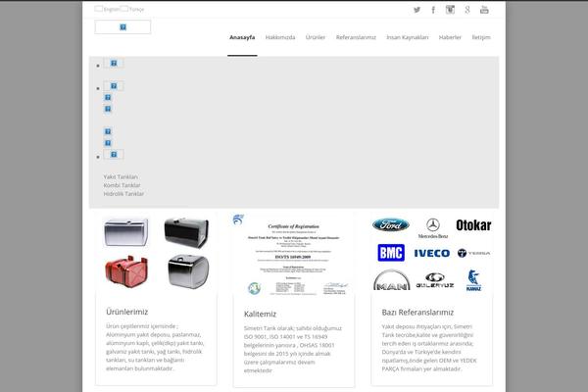Screen dimensions: 588x392
Task: Click the Kalitemiz description paragraph
Action: pos(293,349)
